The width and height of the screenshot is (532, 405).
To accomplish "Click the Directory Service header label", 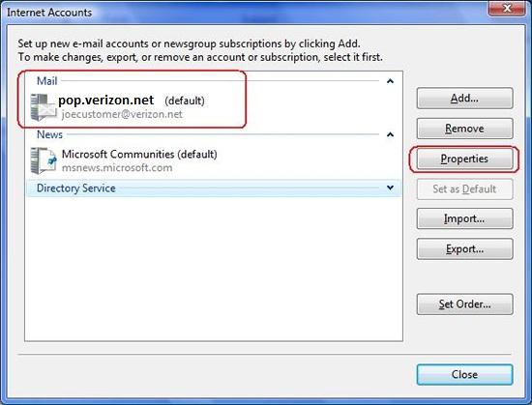I will (76, 188).
